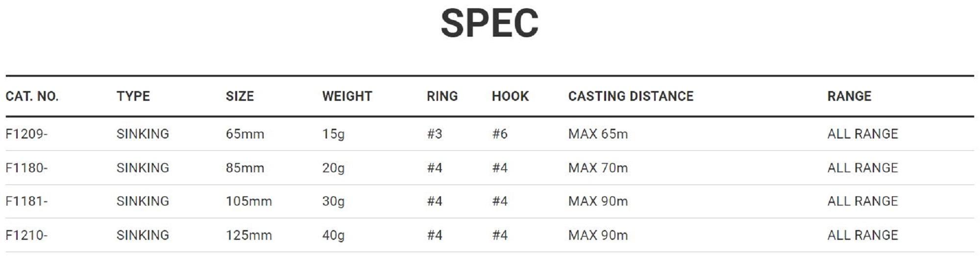Image resolution: width=980 pixels, height=256 pixels.
Task: Click the MAX 70m casting distance
Action: 598,168
